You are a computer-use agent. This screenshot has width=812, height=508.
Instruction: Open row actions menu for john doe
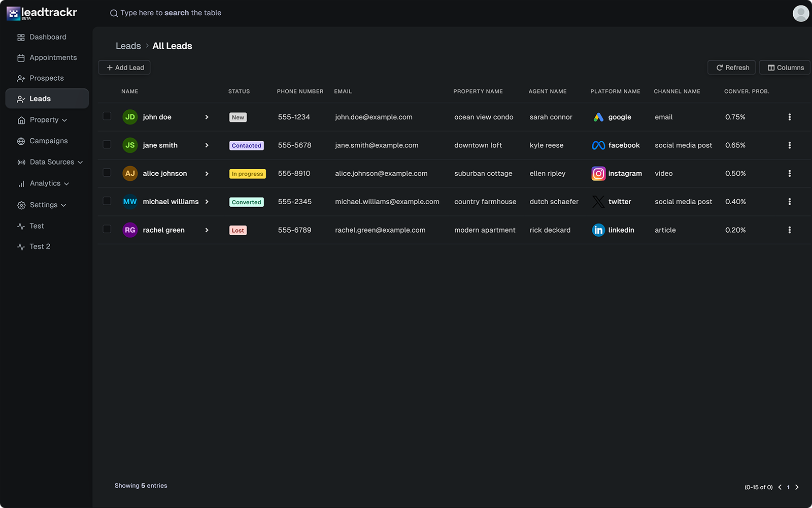coord(789,117)
